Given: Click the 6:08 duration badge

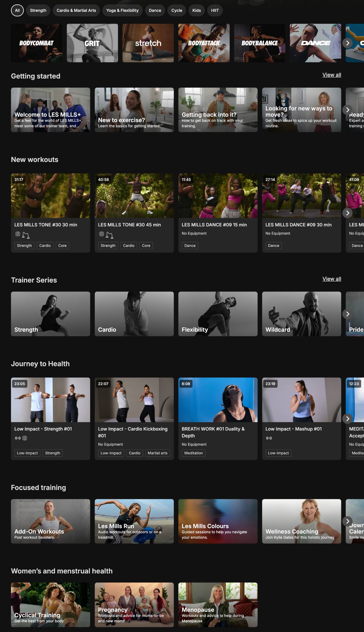Looking at the screenshot, I should (186, 384).
